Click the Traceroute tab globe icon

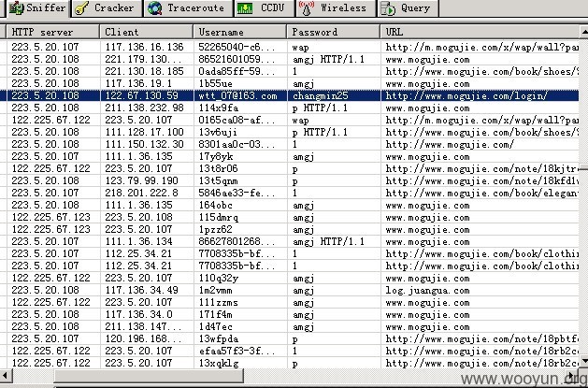tap(154, 8)
